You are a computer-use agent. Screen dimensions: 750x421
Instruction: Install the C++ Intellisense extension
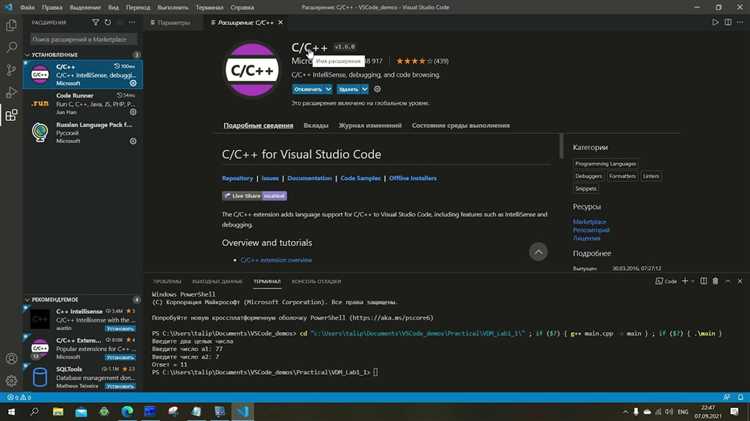120,329
